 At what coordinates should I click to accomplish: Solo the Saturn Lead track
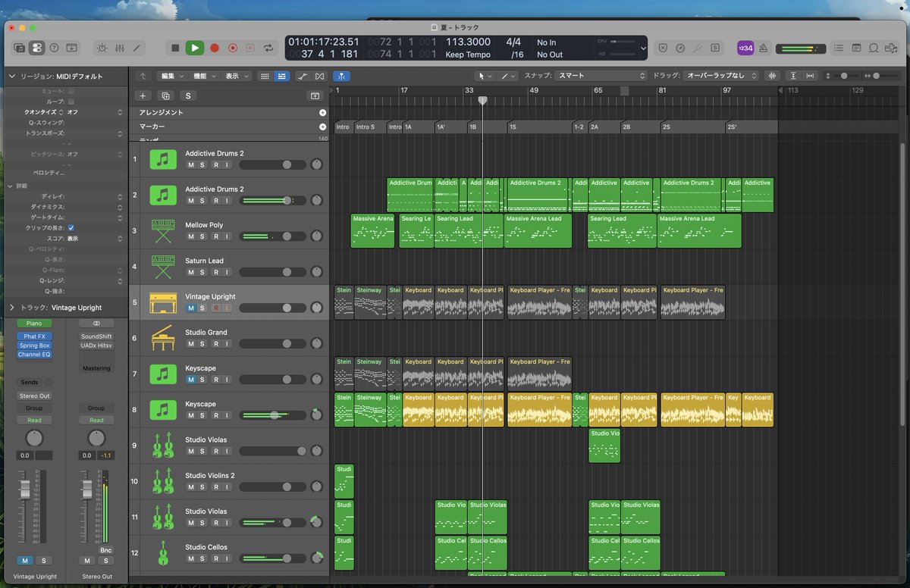(202, 272)
